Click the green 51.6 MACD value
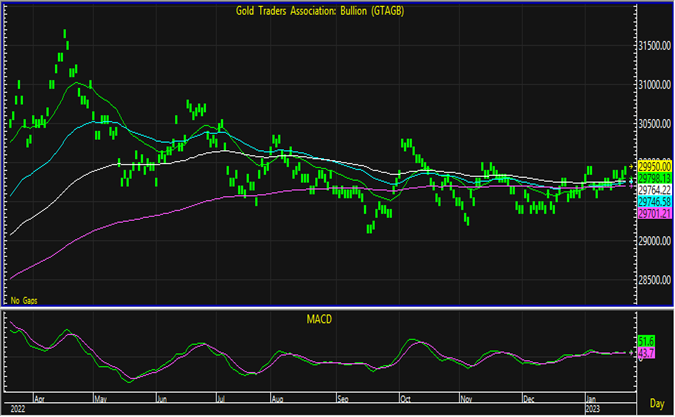Screen dimensions: 675x417 tap(645, 342)
